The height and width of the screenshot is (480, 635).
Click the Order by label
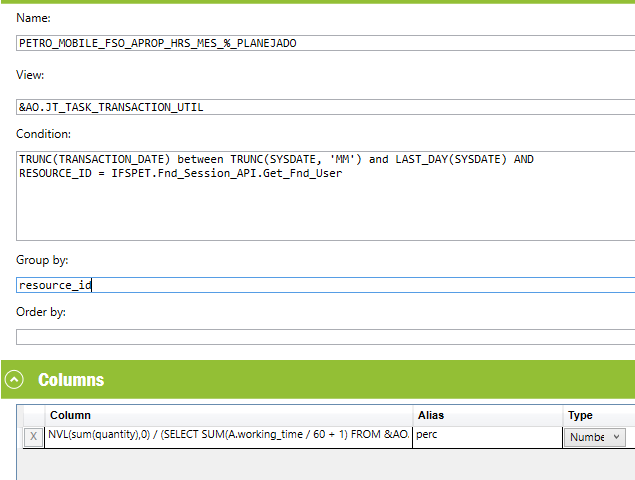pyautogui.click(x=41, y=312)
